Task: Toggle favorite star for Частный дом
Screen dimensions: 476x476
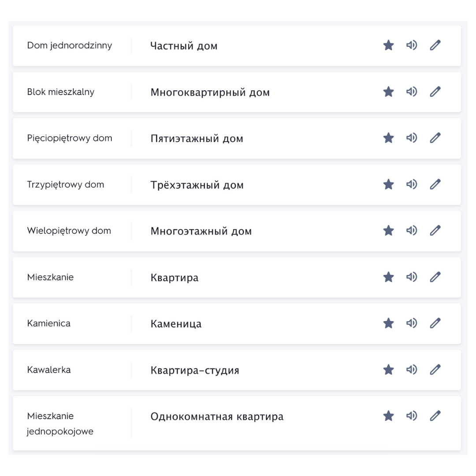Action: [388, 45]
